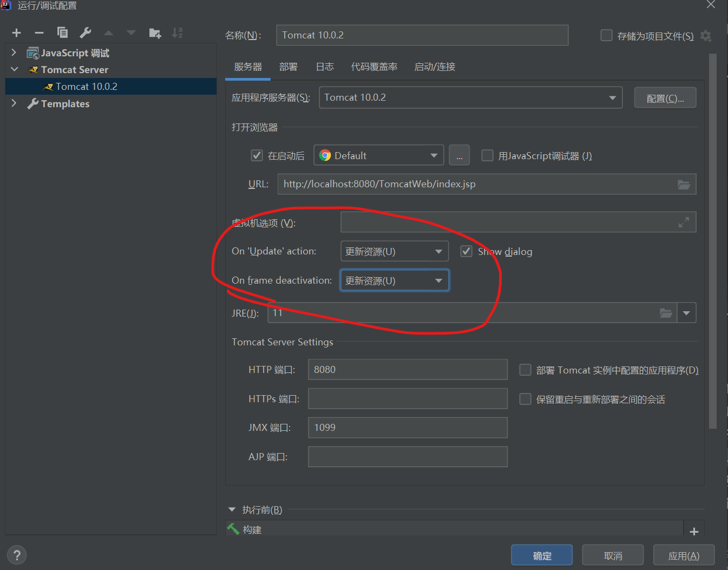The height and width of the screenshot is (570, 728).
Task: Open edit templates wrench icon in toolbar
Action: point(86,33)
